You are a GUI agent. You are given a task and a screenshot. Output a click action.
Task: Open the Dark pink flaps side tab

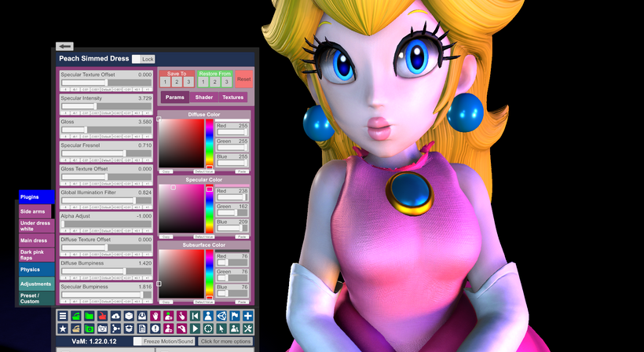(37, 255)
